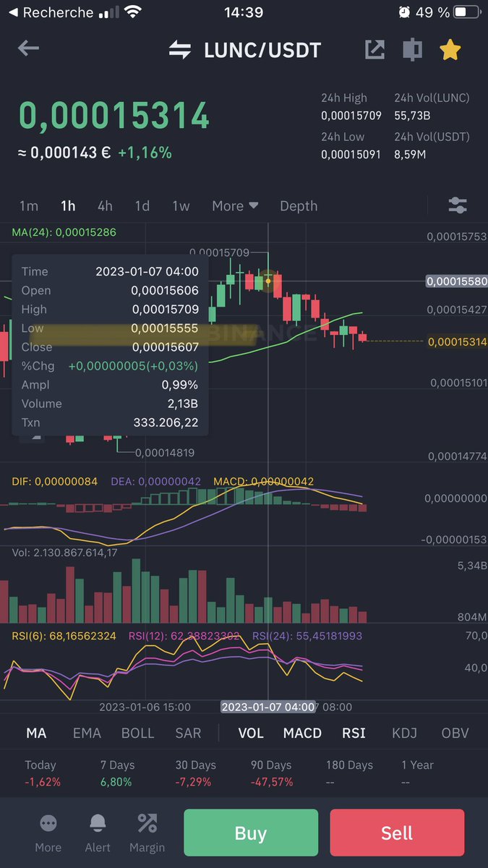The image size is (488, 868).
Task: Open chart settings sliders icon
Action: point(458,205)
